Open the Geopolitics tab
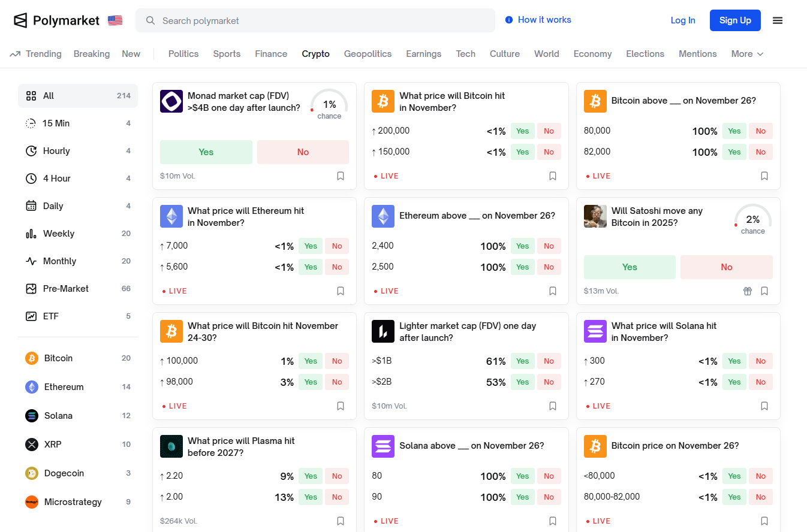 tap(368, 54)
